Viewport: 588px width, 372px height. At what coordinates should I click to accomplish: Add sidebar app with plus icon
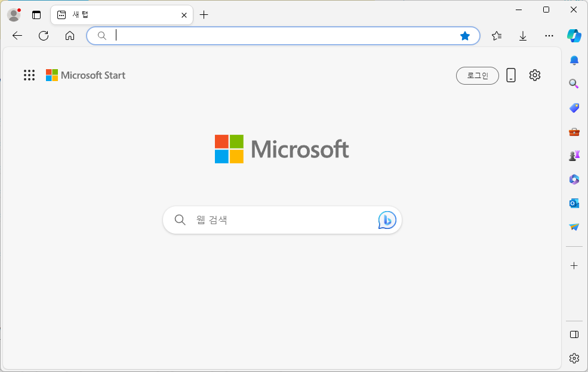click(x=574, y=266)
